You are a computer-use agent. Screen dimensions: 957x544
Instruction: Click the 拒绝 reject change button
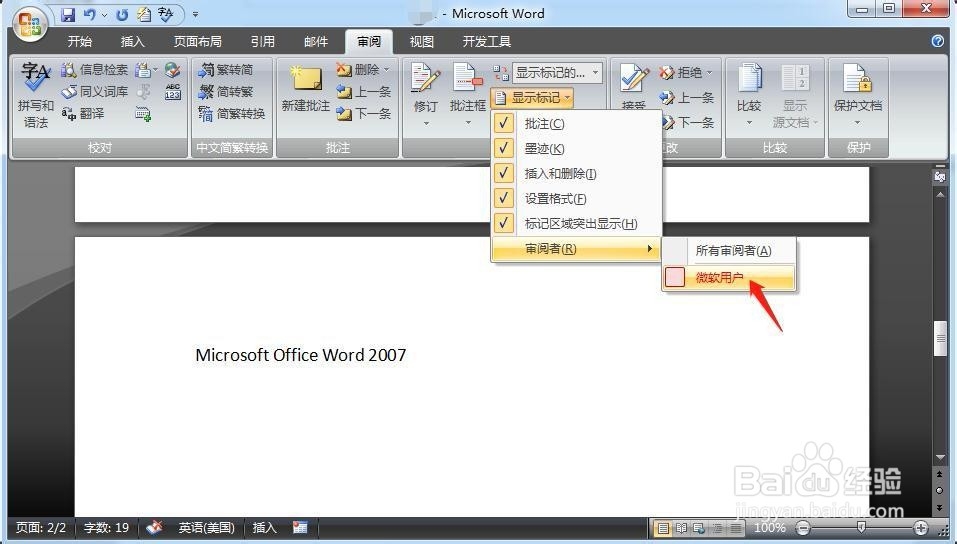[681, 73]
